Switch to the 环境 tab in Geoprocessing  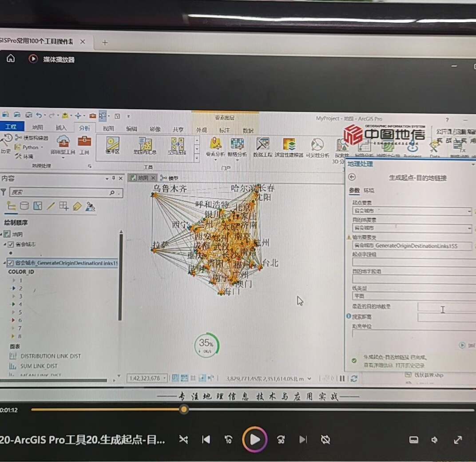(369, 191)
